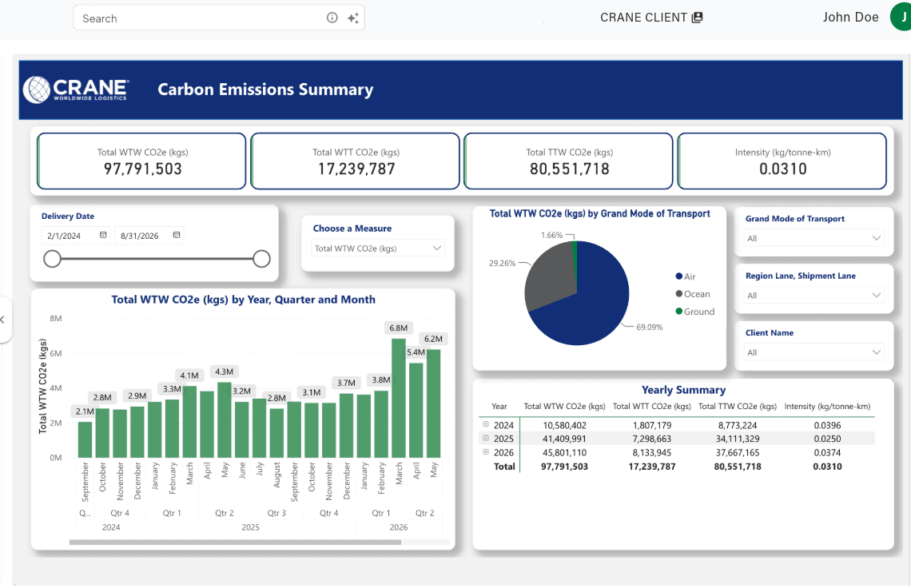Screen dimensions: 911x588
Task: Click the 45,801,110 table cell
Action: pyautogui.click(x=565, y=453)
